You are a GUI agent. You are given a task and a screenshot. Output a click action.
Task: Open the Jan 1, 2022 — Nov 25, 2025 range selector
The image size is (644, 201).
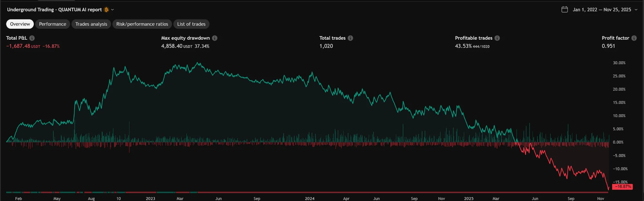click(601, 10)
